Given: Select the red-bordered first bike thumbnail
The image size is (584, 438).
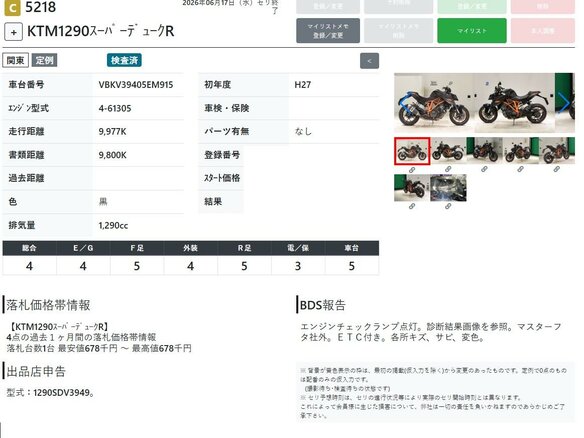Looking at the screenshot, I should [412, 151].
